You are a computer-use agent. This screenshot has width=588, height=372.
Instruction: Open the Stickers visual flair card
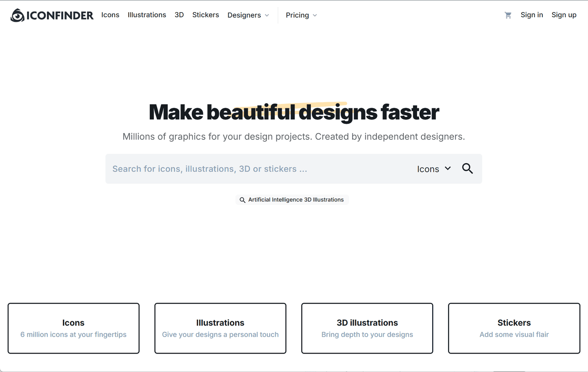[514, 328]
